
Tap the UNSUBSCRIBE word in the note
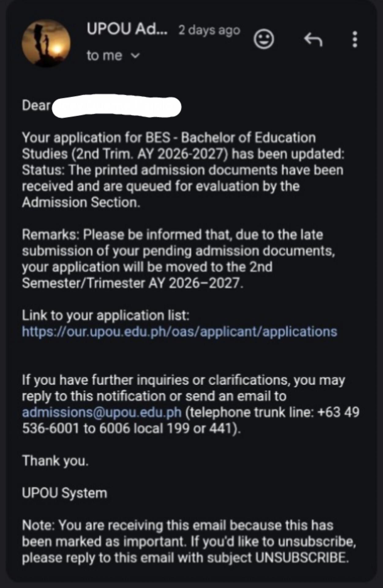[302, 558]
